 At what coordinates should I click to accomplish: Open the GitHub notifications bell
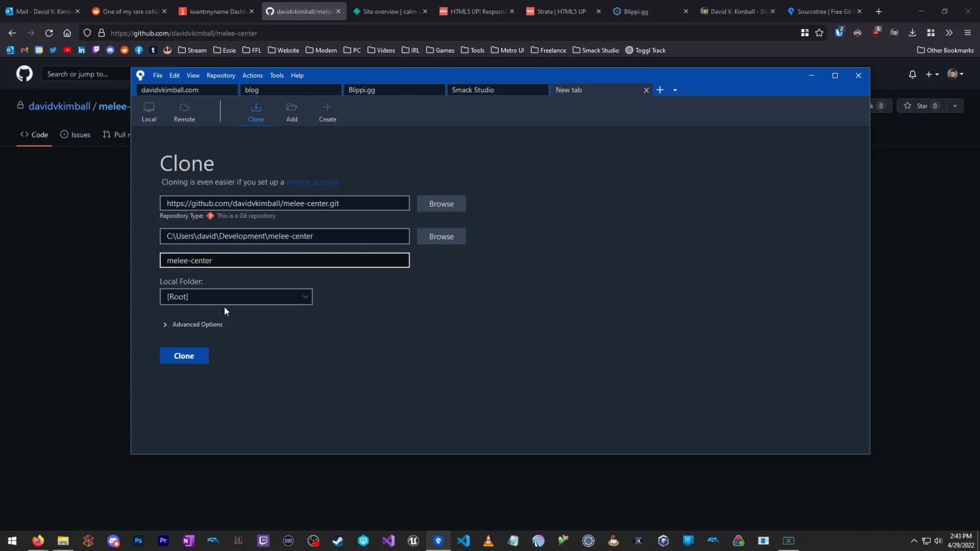pyautogui.click(x=912, y=74)
